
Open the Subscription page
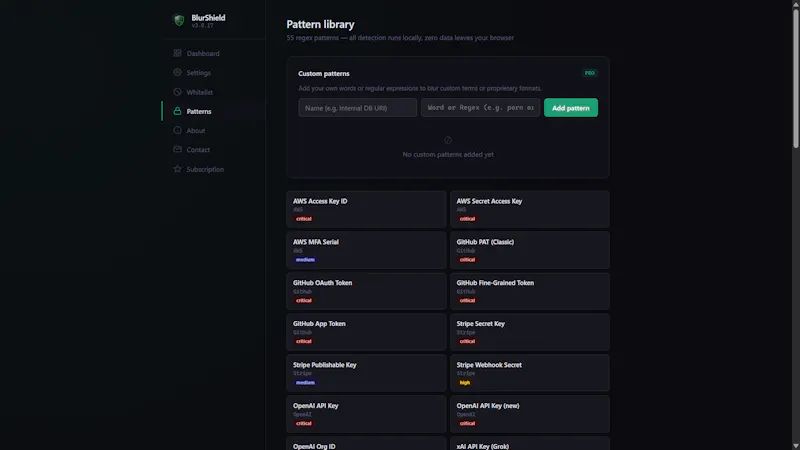(213, 169)
